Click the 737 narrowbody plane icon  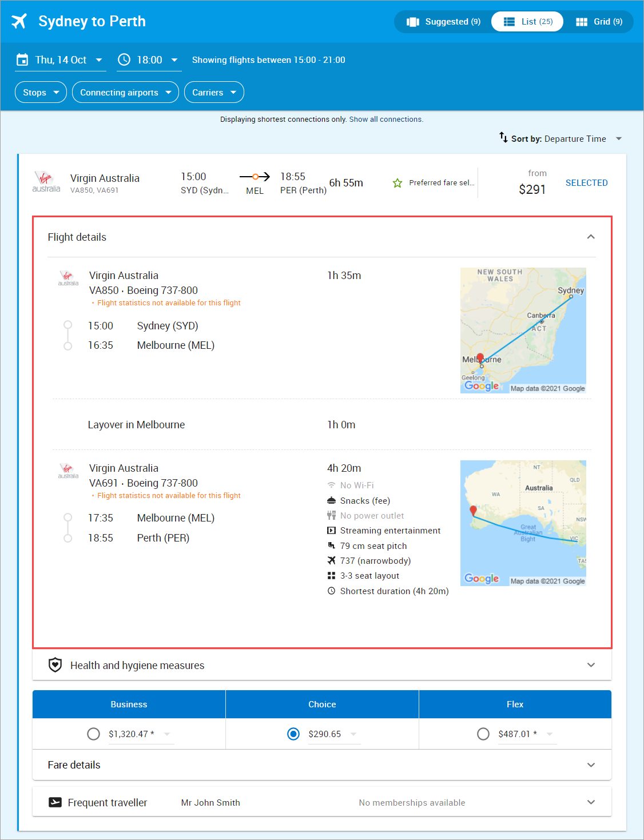(331, 560)
